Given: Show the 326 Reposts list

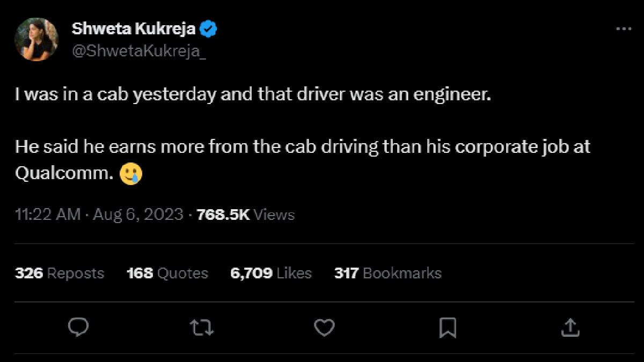Looking at the screenshot, I should pyautogui.click(x=60, y=273).
